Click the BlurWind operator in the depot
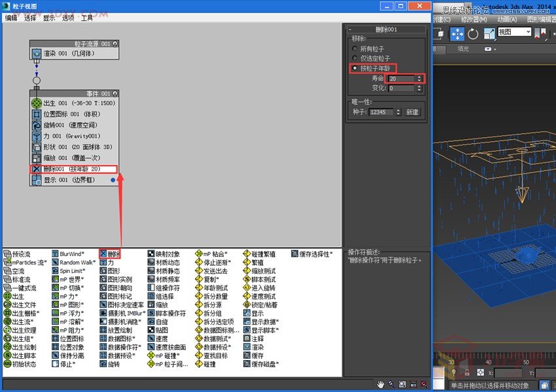The height and width of the screenshot is (392, 556). [70, 253]
